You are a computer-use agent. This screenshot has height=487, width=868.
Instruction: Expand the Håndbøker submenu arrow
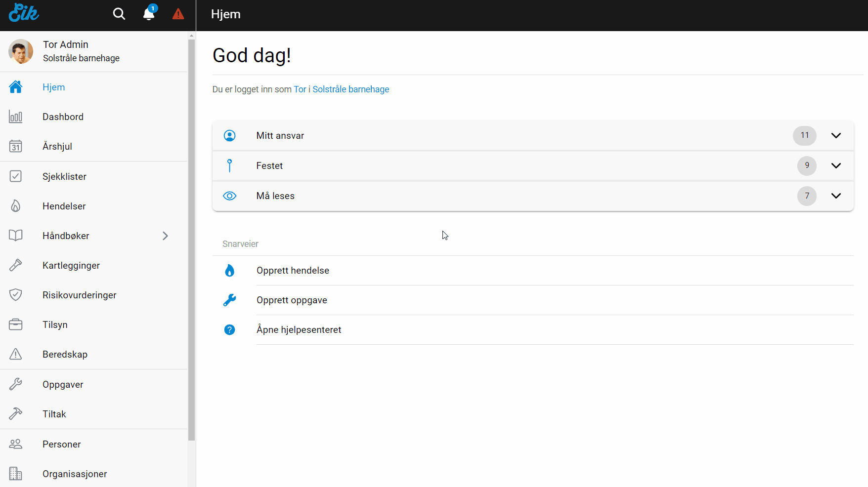pos(165,236)
